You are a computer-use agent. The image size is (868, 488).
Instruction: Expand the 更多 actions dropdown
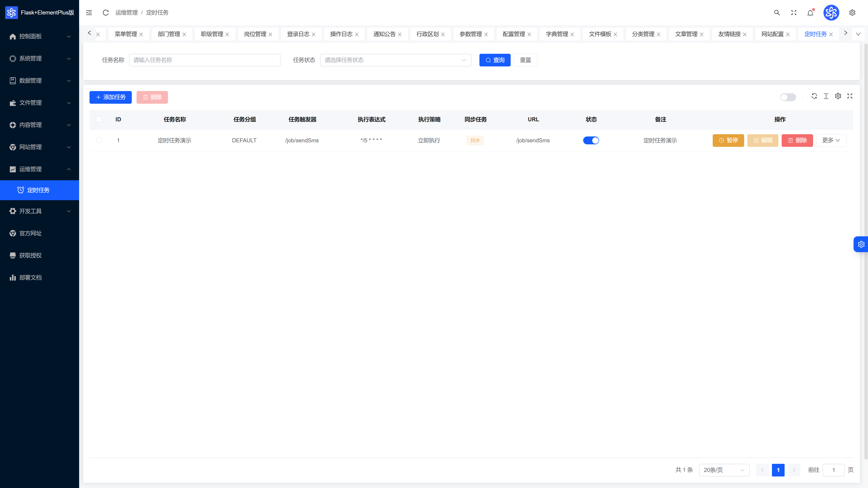tap(831, 141)
